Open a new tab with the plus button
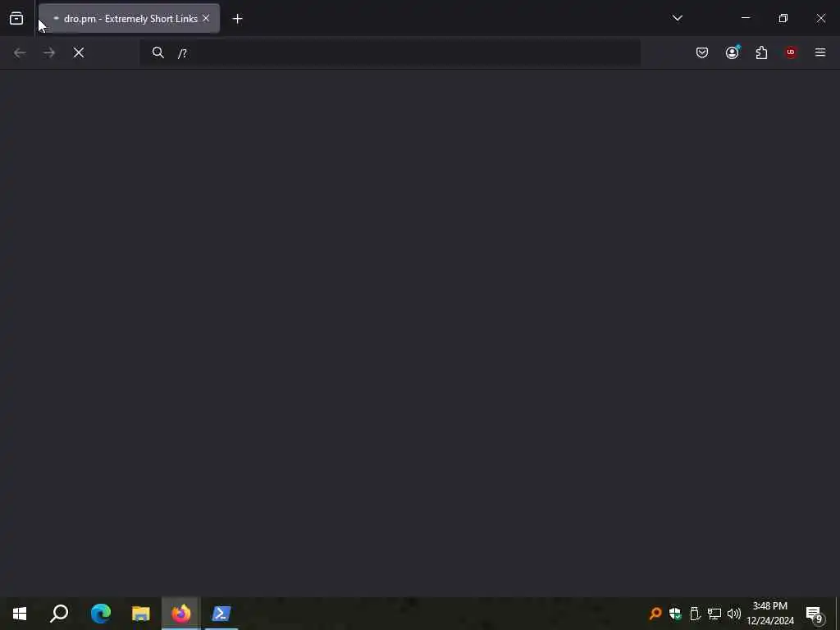 (237, 19)
